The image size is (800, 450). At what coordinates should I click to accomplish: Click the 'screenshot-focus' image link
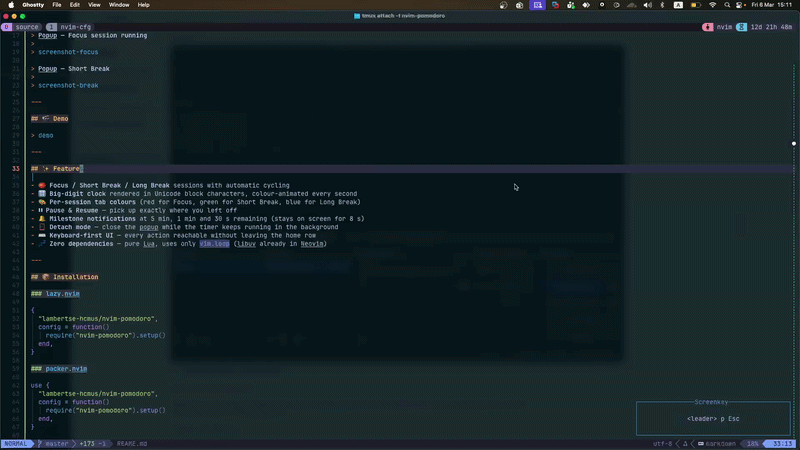(x=68, y=52)
